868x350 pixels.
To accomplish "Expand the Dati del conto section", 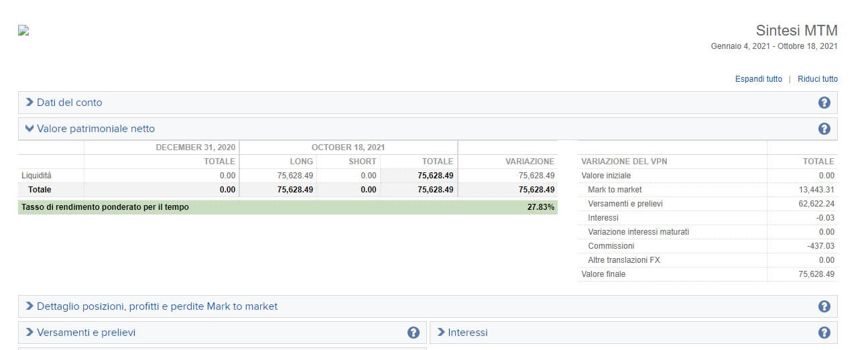I will 69,103.
